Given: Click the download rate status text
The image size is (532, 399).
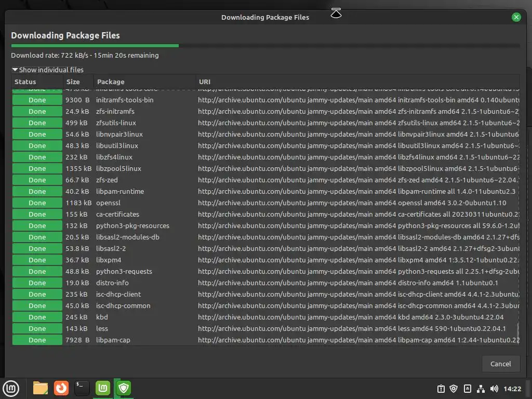Looking at the screenshot, I should click(x=85, y=55).
